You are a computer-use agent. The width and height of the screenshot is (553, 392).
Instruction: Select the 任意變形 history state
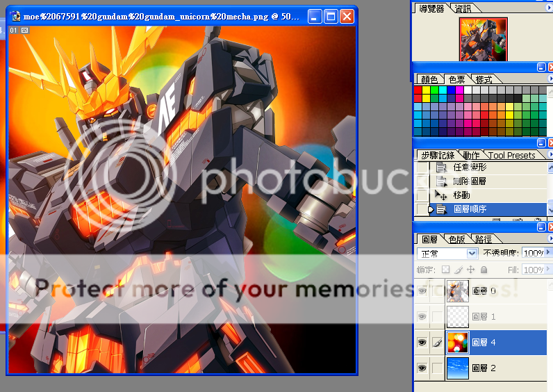[x=470, y=168]
